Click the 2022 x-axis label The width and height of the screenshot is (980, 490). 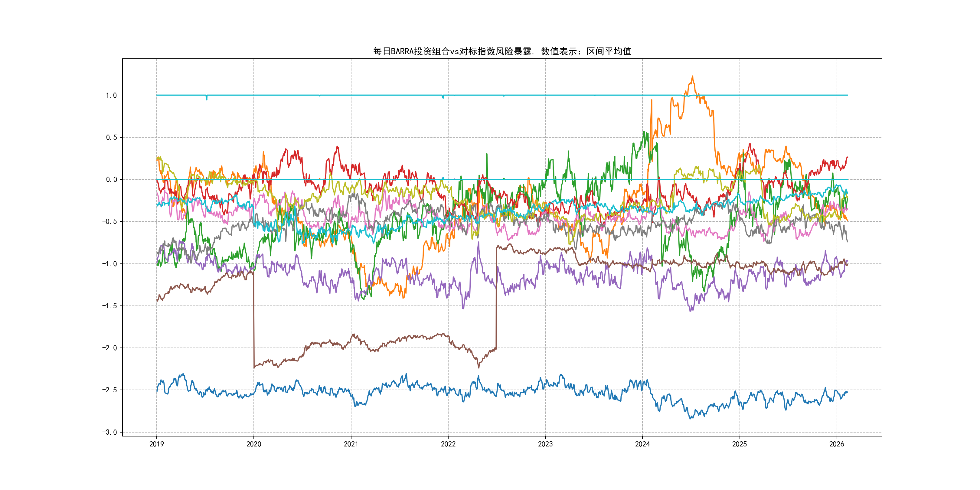point(448,444)
